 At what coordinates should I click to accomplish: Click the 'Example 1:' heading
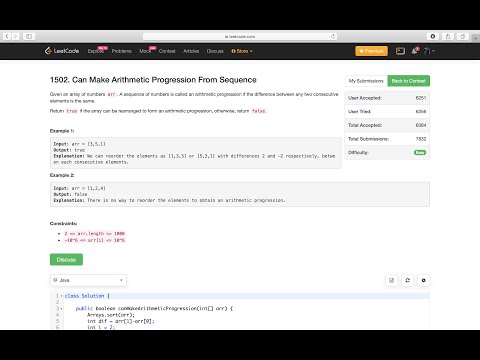(x=62, y=131)
